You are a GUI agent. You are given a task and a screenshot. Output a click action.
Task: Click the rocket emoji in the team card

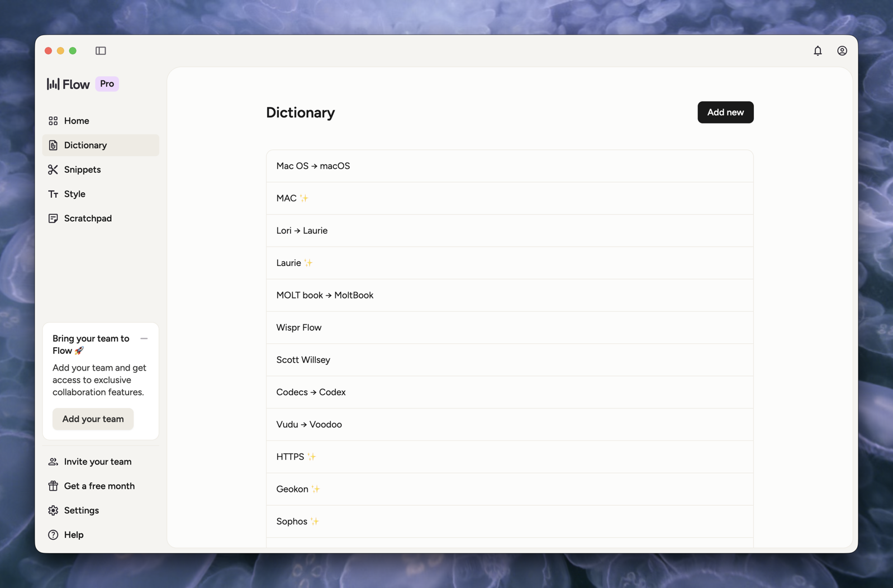coord(79,351)
